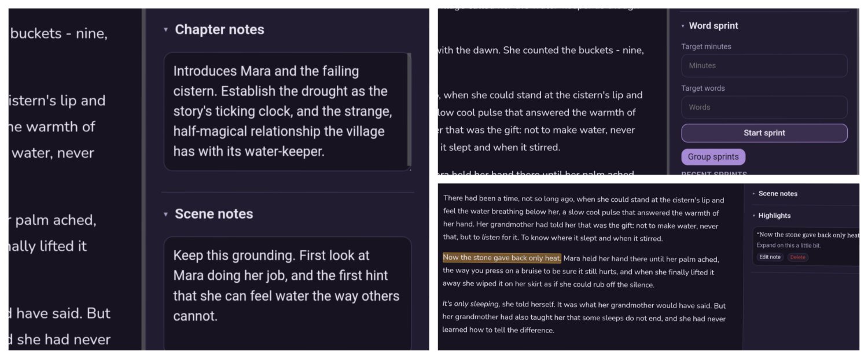Start the word sprint
Screen dimensions: 868x359
click(x=764, y=133)
